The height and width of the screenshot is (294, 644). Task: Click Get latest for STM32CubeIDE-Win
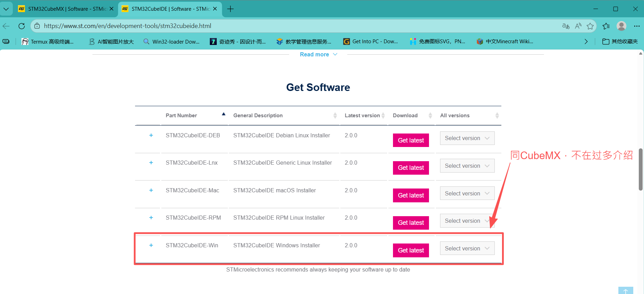pyautogui.click(x=411, y=250)
